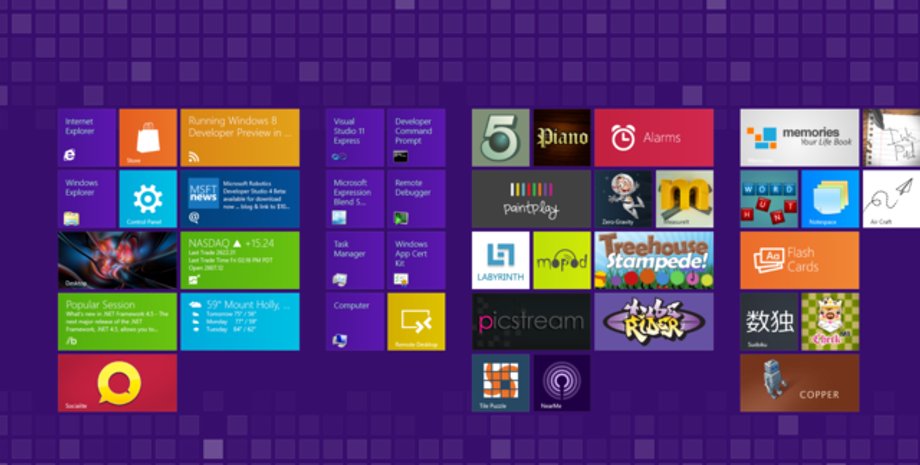The height and width of the screenshot is (465, 920).
Task: Open the Alarms clock tile
Action: [653, 138]
